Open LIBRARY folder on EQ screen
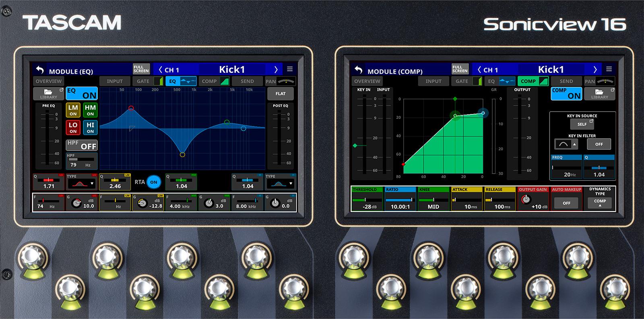Screen dimensions: 644x319 coord(48,93)
